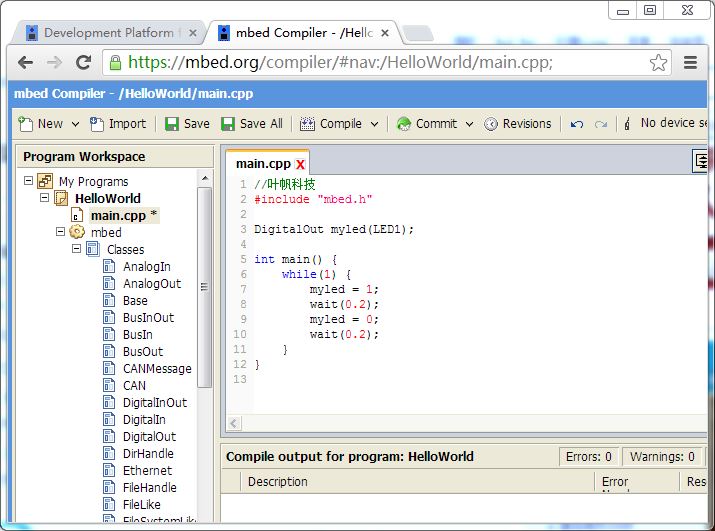715x531 pixels.
Task: Collapse the mbed library node
Action: 60,232
